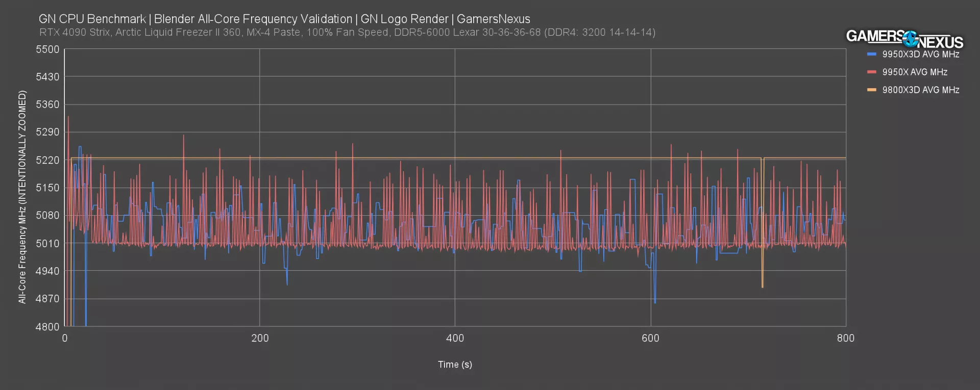This screenshot has width=980, height=390.
Task: Click the blue line's lowest dip just after 600s
Action: [x=655, y=302]
